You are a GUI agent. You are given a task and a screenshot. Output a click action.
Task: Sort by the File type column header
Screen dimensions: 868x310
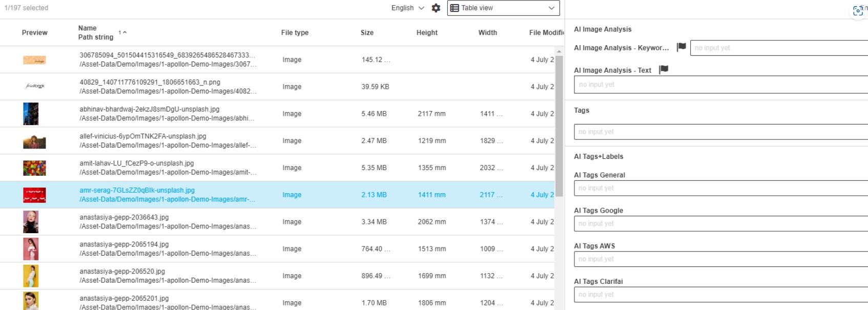click(x=295, y=33)
